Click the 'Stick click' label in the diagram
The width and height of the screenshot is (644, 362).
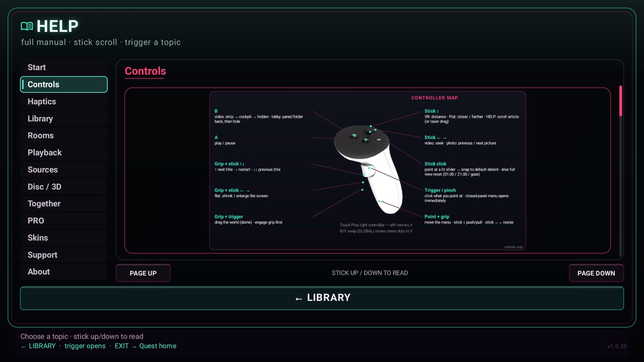pos(436,164)
